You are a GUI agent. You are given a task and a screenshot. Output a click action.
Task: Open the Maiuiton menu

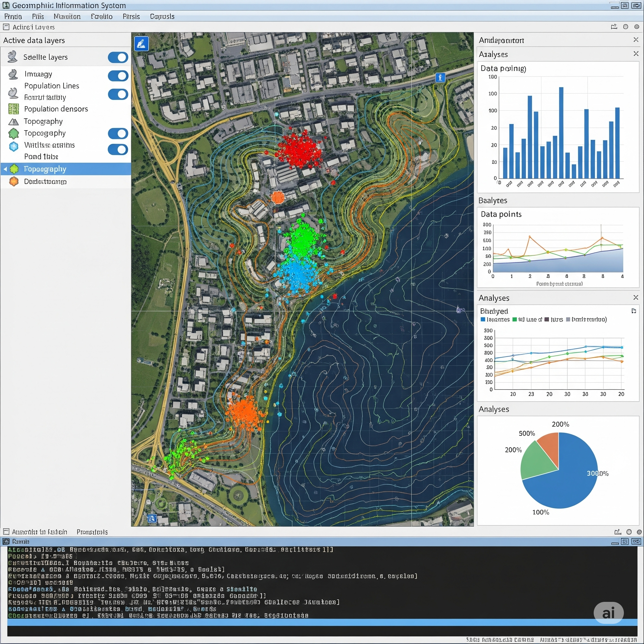pos(67,16)
